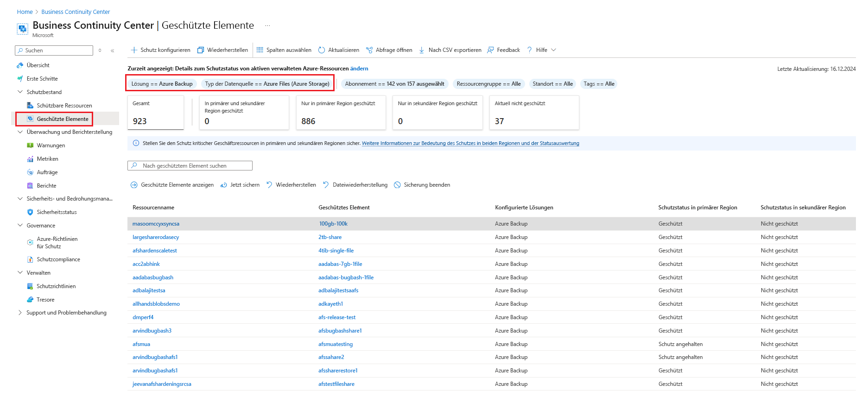The height and width of the screenshot is (403, 868).
Task: Select Geschützte Elemente in sidebar
Action: [63, 119]
